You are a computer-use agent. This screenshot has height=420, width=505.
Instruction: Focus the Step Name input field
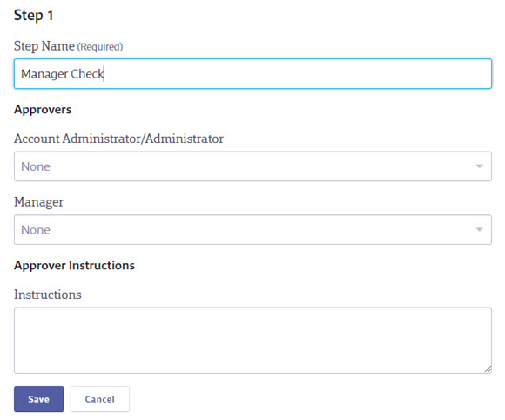click(252, 73)
